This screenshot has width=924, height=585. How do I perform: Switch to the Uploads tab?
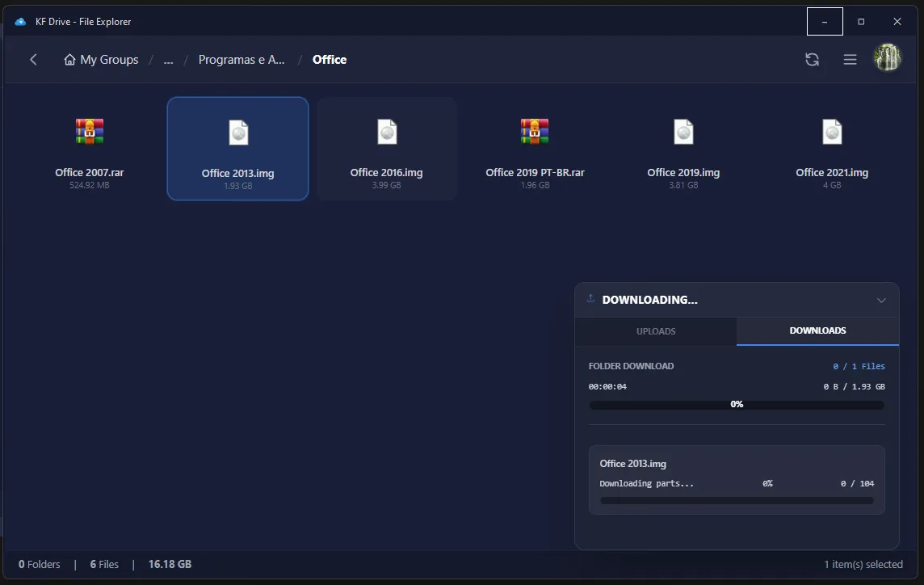click(656, 331)
